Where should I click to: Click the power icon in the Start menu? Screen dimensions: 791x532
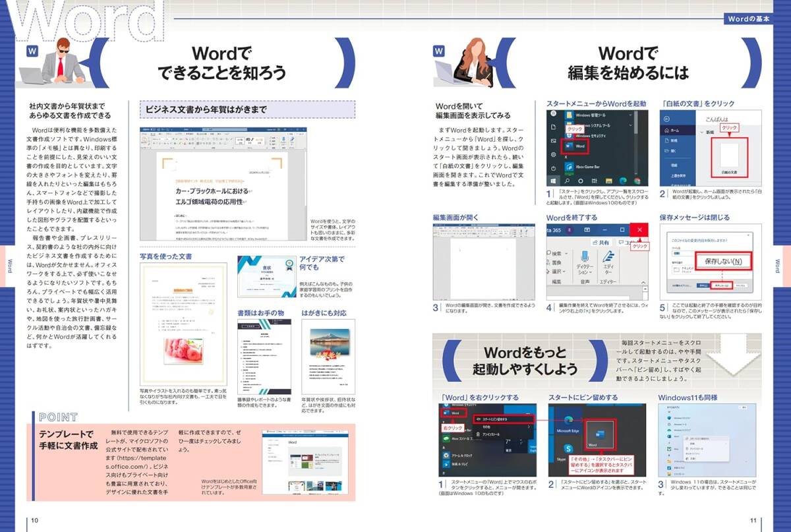pos(553,167)
